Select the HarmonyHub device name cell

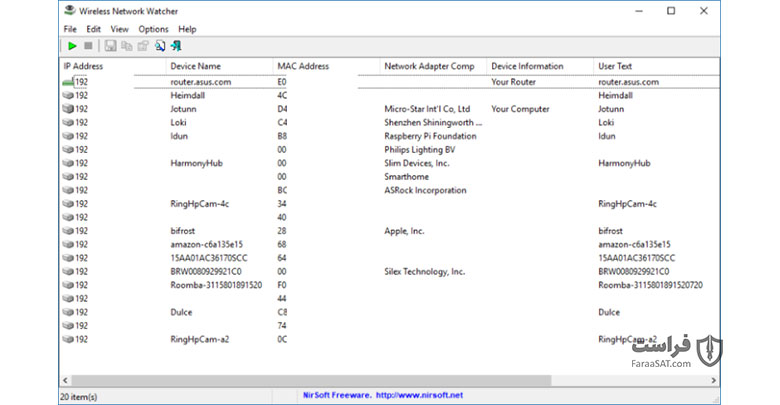point(196,163)
